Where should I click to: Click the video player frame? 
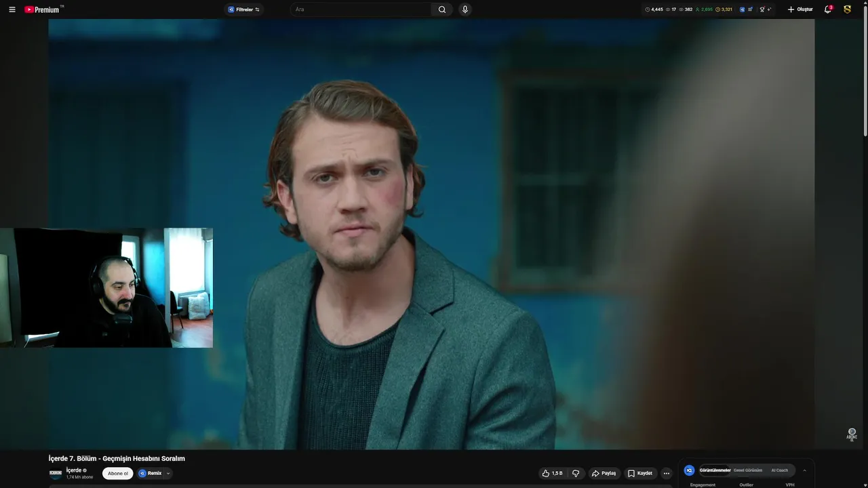[431, 234]
